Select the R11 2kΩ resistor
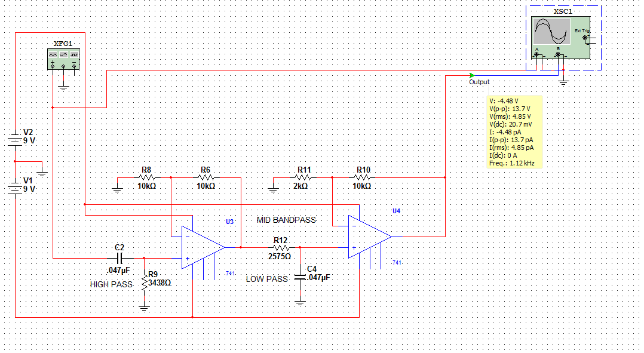This screenshot has width=644, height=353. 303,177
